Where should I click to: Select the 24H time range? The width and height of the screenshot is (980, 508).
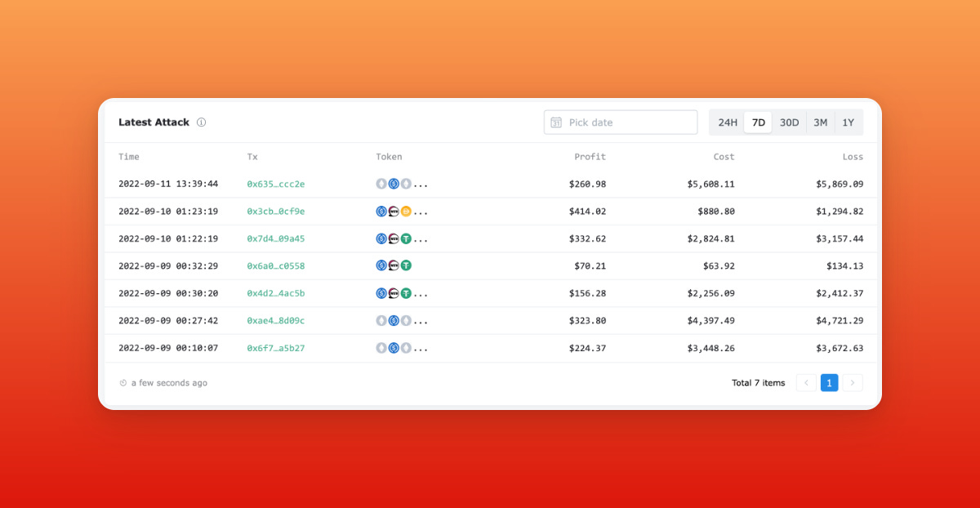[x=728, y=123]
